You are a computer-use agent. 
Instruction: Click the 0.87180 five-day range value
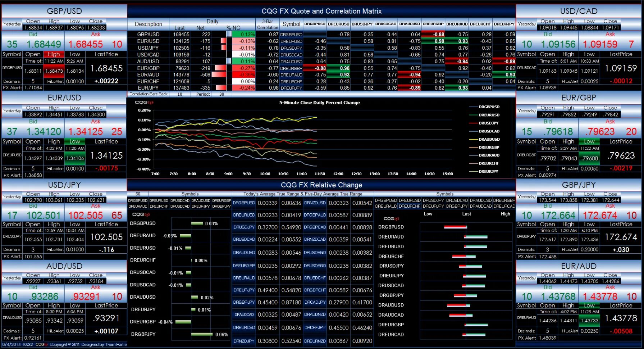click(291, 302)
